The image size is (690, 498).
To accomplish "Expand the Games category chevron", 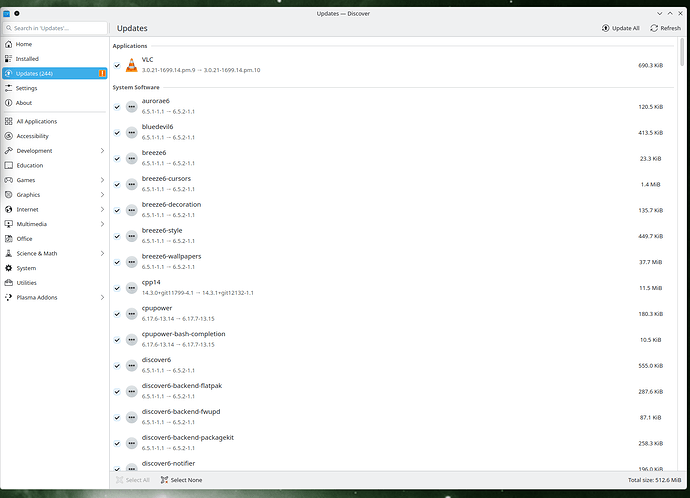I will click(x=102, y=180).
